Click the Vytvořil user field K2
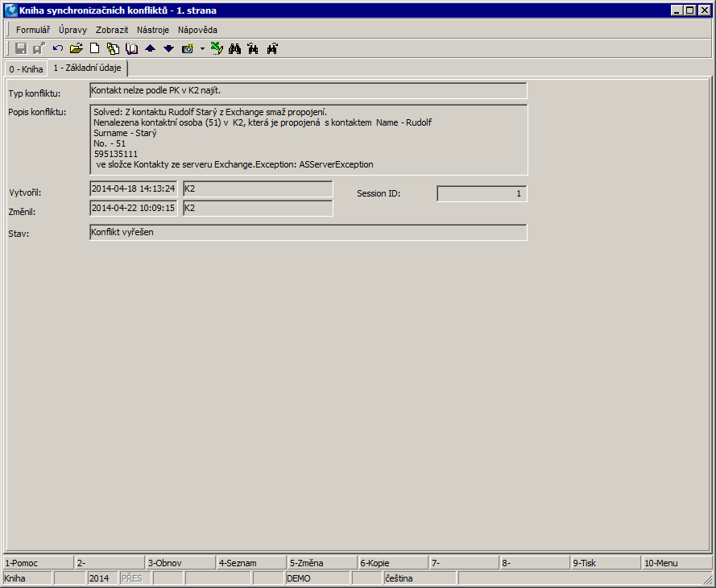Screen dimensions: 716x588 258,188
